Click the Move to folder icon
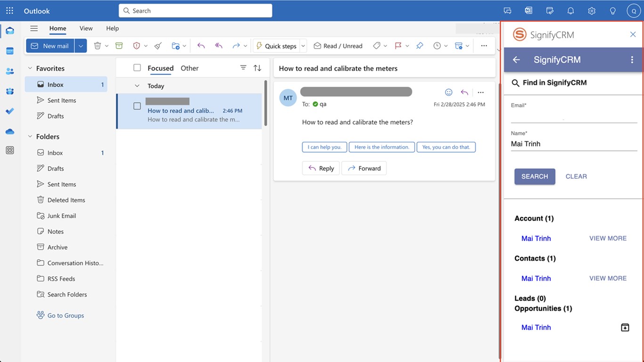 pyautogui.click(x=175, y=46)
